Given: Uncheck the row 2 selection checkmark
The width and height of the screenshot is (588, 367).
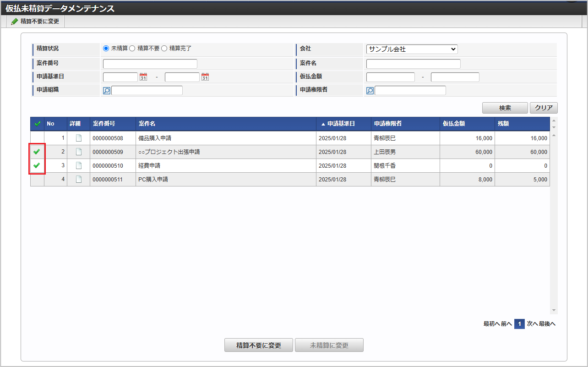Looking at the screenshot, I should pyautogui.click(x=37, y=152).
